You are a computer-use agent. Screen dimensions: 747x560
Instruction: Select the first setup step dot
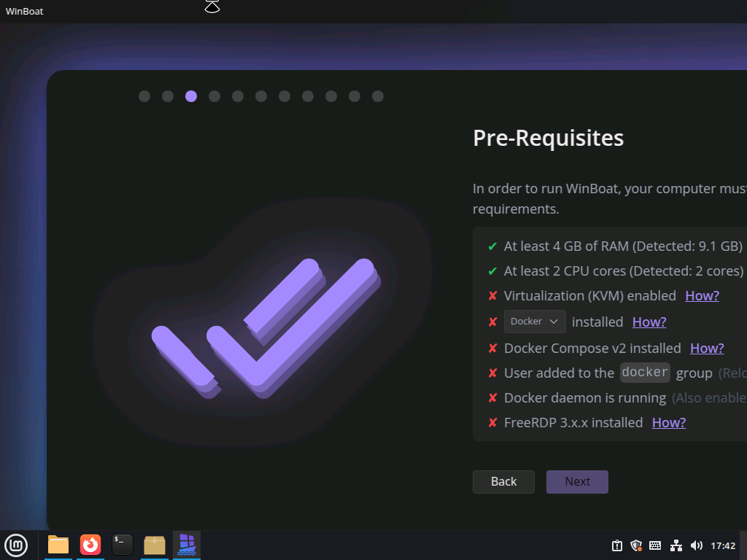(x=144, y=96)
